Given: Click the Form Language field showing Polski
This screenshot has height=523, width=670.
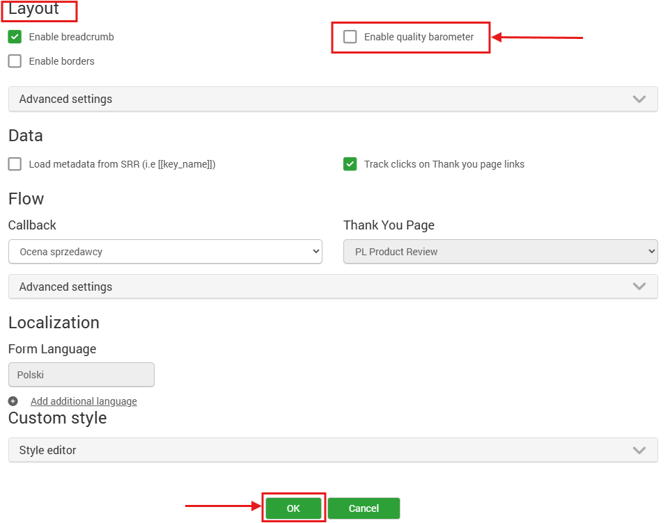Looking at the screenshot, I should point(81,375).
